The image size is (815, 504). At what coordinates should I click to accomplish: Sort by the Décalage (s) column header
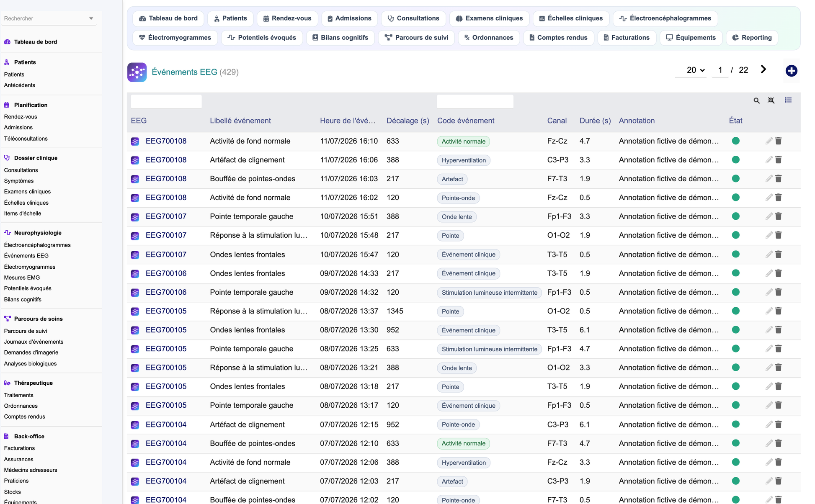pyautogui.click(x=407, y=121)
